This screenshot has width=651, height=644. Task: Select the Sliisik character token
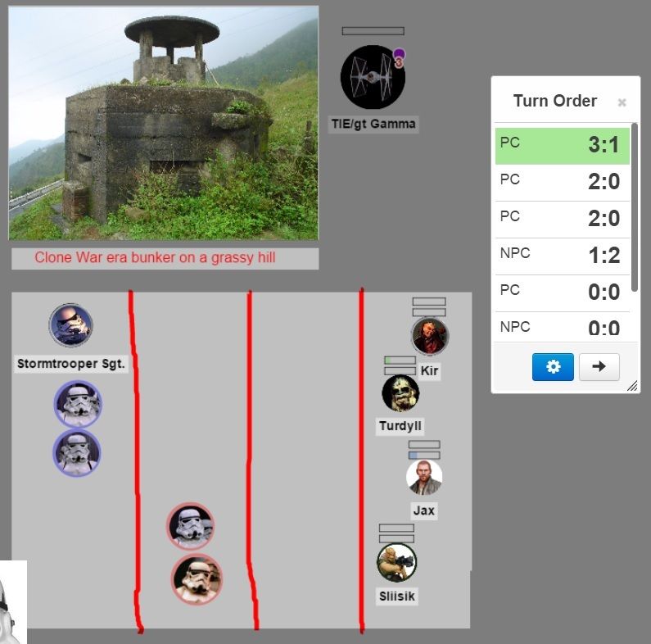[x=397, y=563]
